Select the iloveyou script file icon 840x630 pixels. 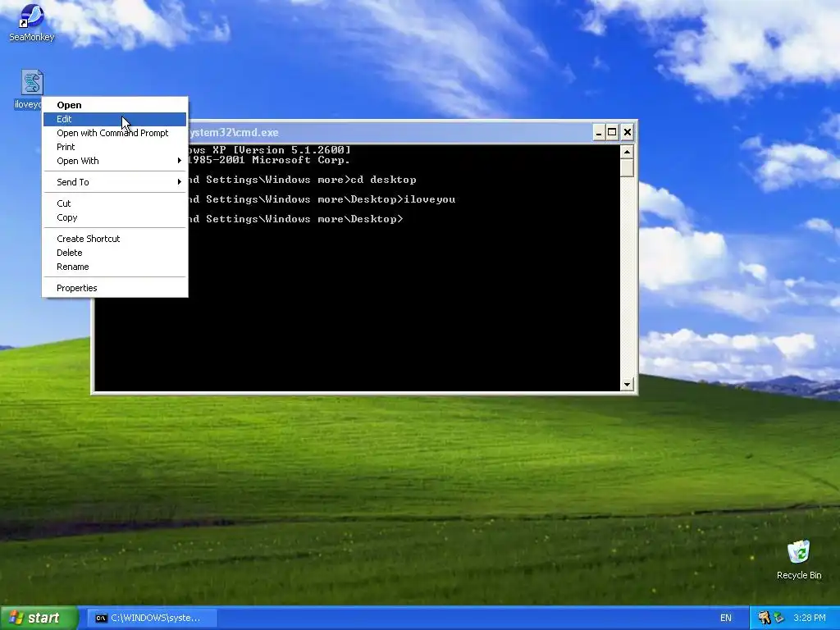pos(32,83)
